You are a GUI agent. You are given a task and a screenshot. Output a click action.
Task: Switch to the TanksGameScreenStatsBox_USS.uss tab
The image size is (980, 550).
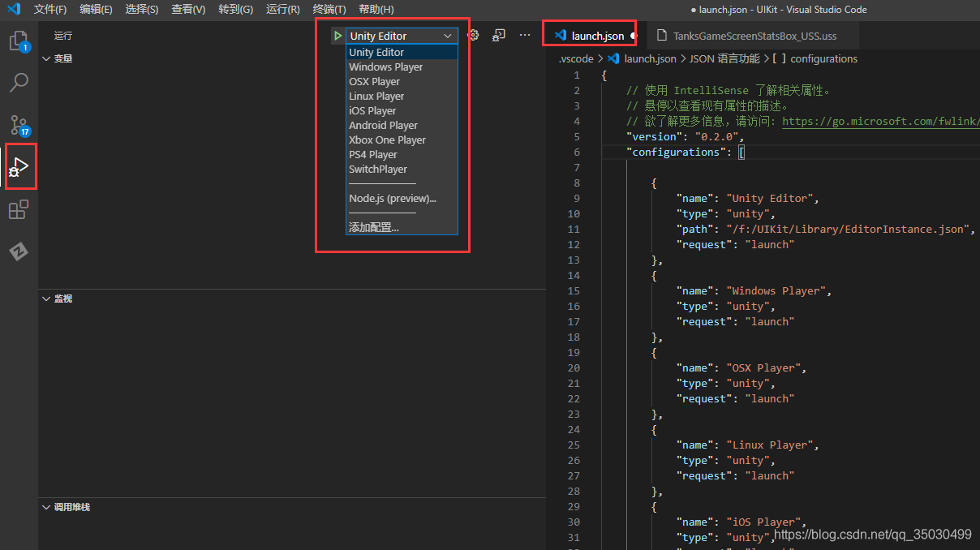754,36
